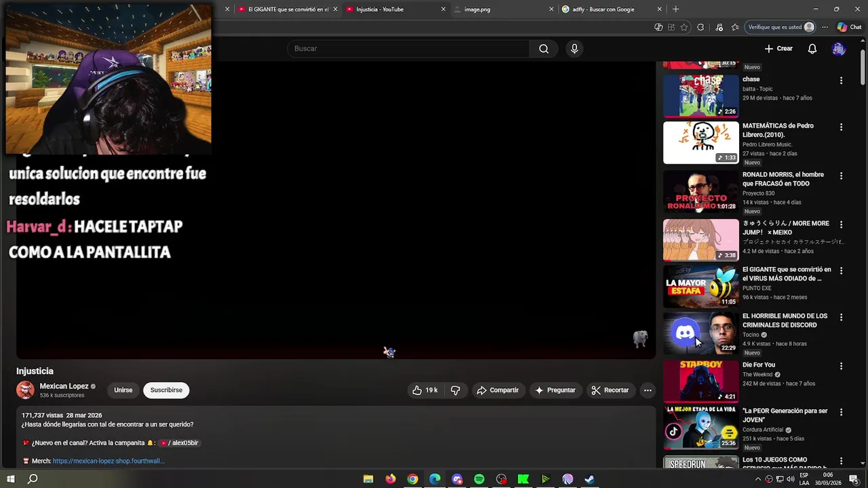
Task: Open Edge Copilot Chat button
Action: coord(849,27)
